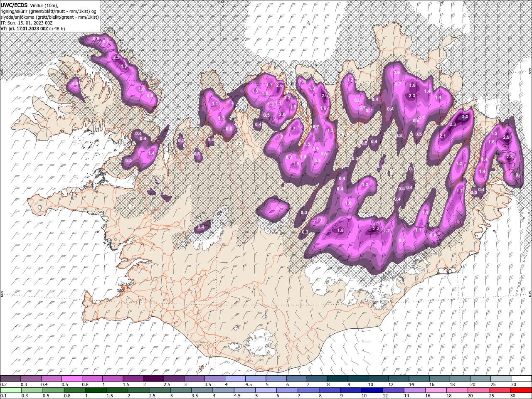532x399 pixels.
Task: Select snow legend swatch between 0.8 and 1
Action: coord(92,379)
